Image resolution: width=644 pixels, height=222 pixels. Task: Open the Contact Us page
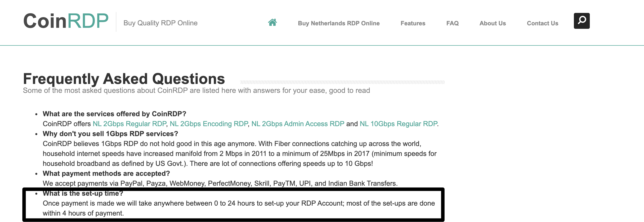542,23
